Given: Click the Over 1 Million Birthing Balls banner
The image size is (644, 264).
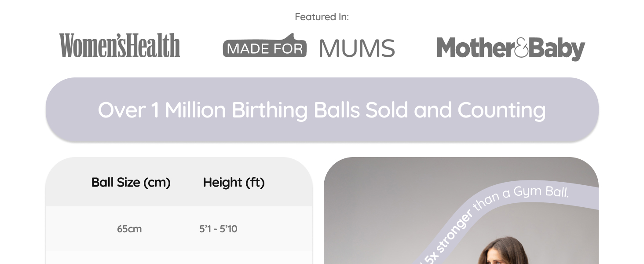Looking at the screenshot, I should pyautogui.click(x=322, y=110).
